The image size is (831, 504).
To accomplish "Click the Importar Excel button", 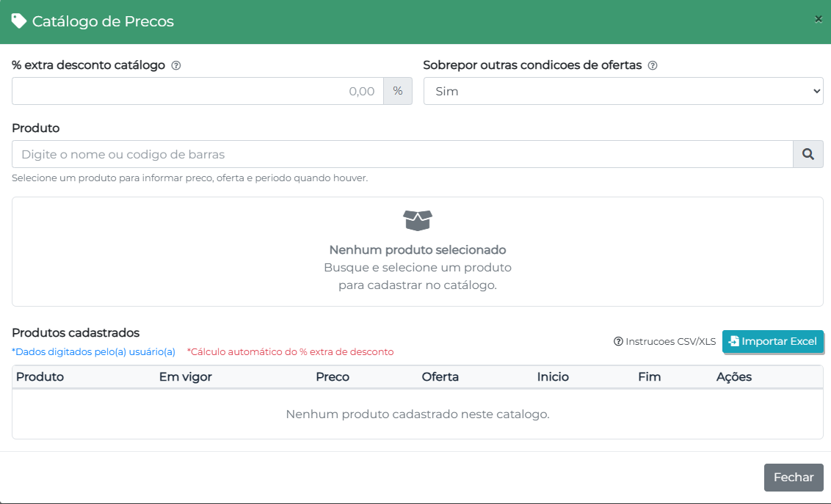I will tap(773, 341).
